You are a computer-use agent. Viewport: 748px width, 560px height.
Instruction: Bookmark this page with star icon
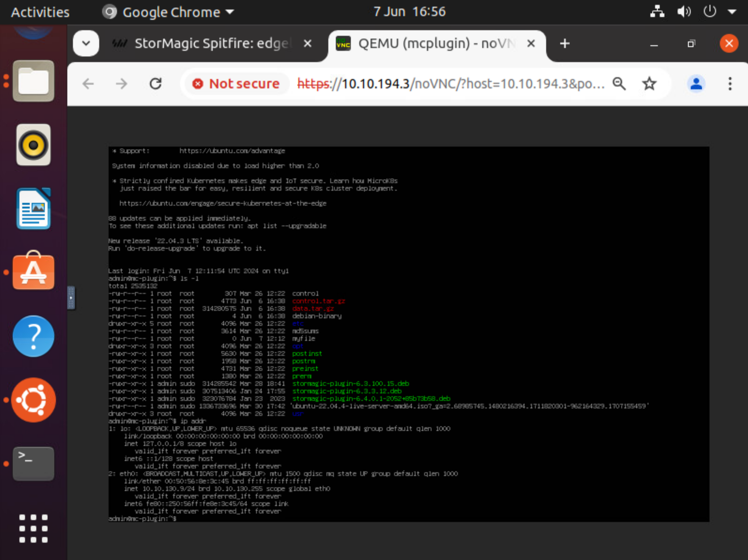click(649, 84)
